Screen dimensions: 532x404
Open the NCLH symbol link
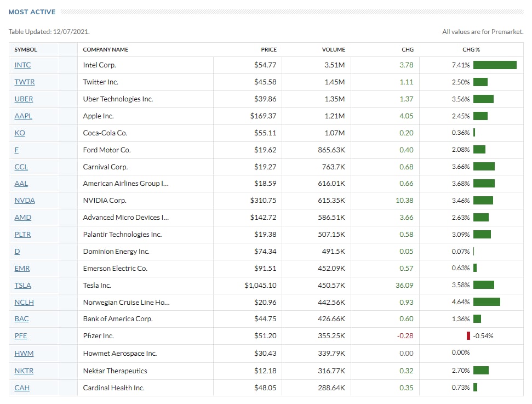pos(24,303)
